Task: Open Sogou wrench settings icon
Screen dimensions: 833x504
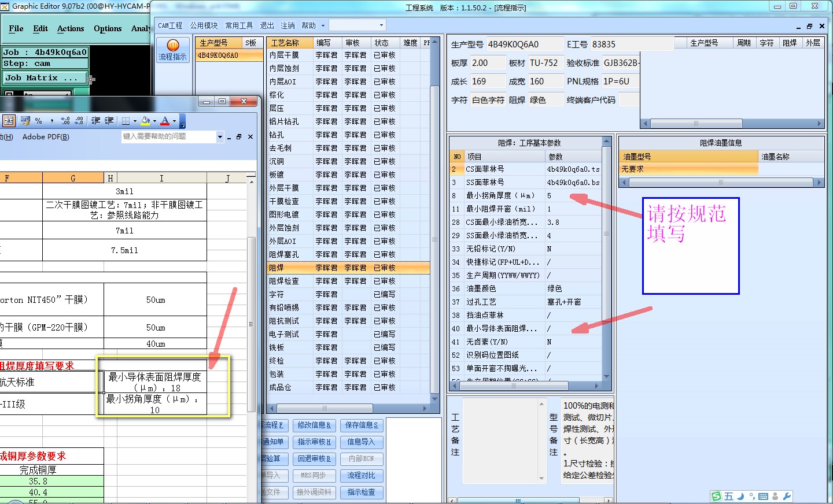Action: click(x=787, y=496)
